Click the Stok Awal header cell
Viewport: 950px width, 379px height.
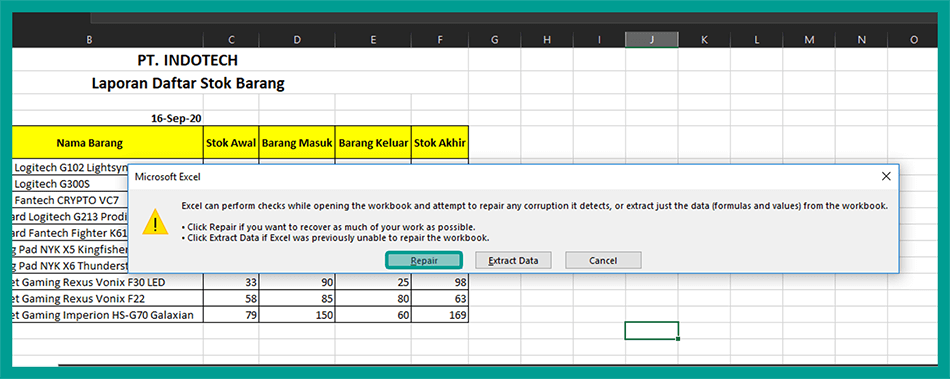click(x=231, y=143)
